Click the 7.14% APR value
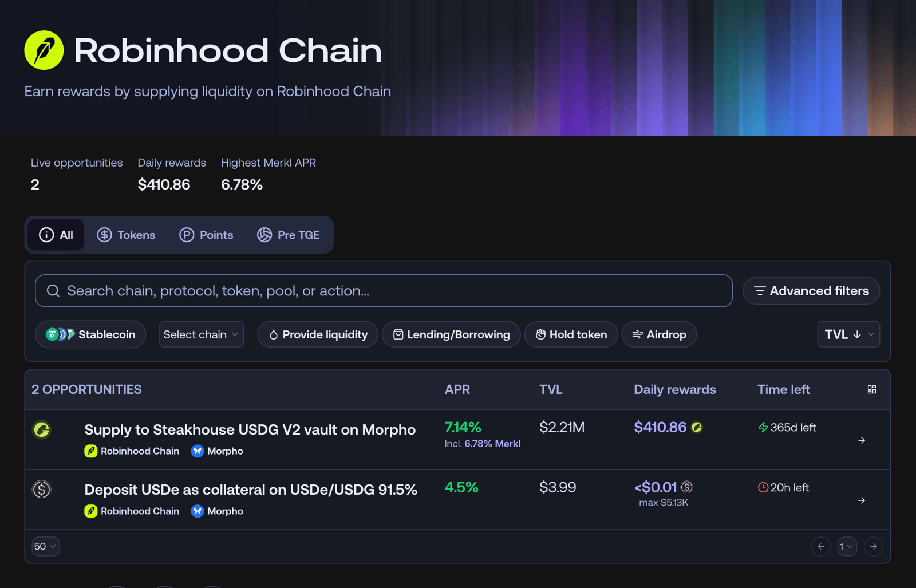Screen dimensions: 916x588 click(x=463, y=427)
